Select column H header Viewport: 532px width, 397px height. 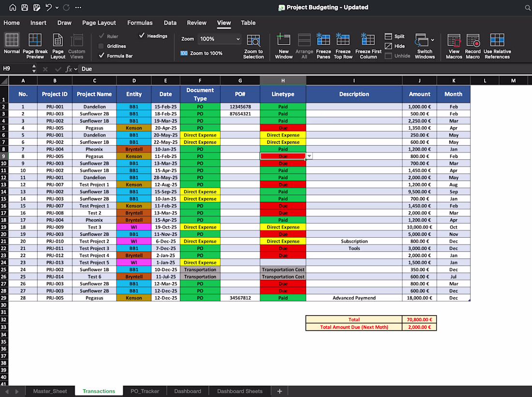coord(283,80)
